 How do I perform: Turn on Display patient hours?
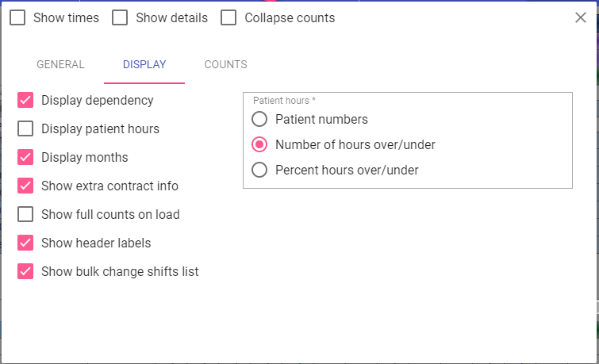[25, 128]
